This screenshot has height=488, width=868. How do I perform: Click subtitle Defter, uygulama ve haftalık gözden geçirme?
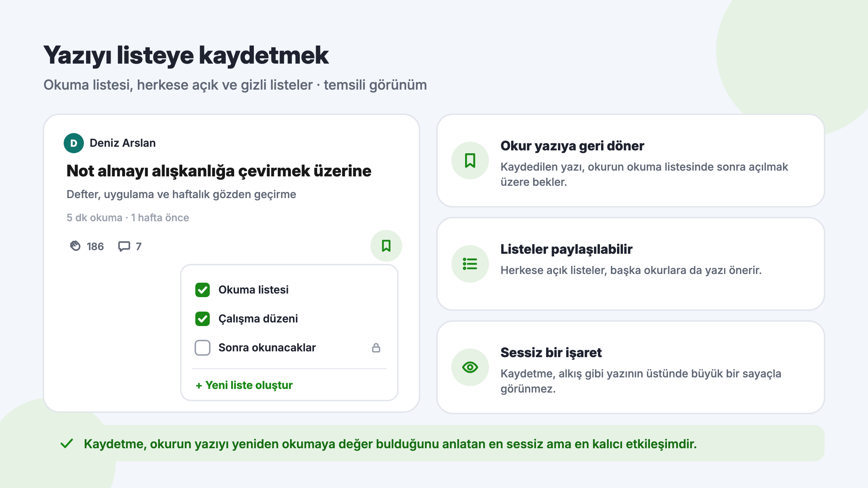(181, 194)
